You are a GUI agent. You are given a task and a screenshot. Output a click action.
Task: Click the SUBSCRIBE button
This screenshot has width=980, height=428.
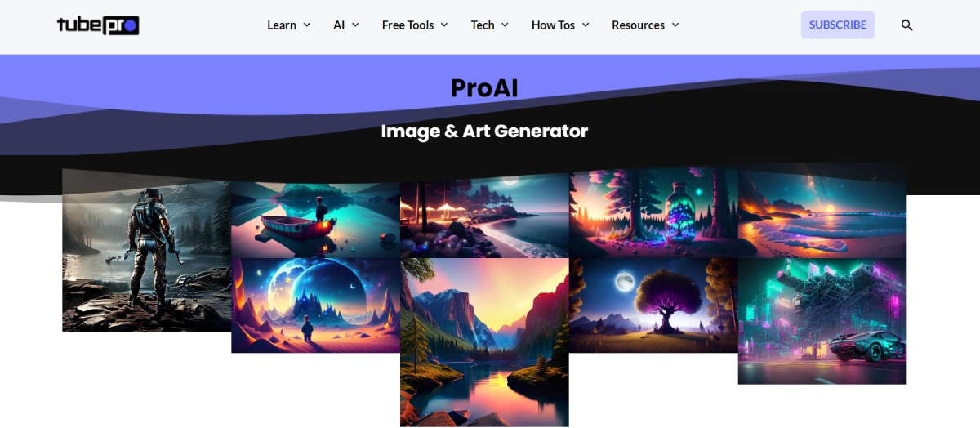[x=838, y=25]
